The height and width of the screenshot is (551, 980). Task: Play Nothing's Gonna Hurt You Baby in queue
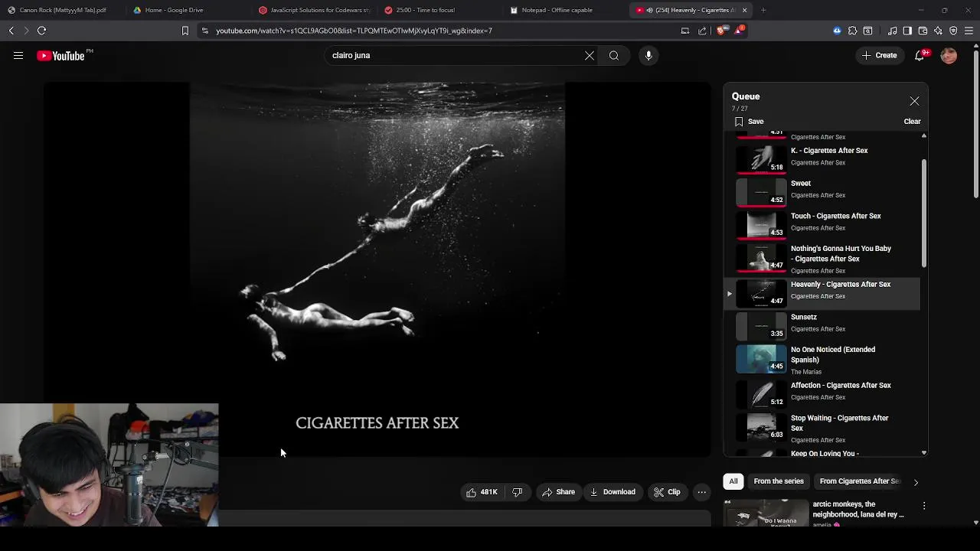pyautogui.click(x=822, y=259)
